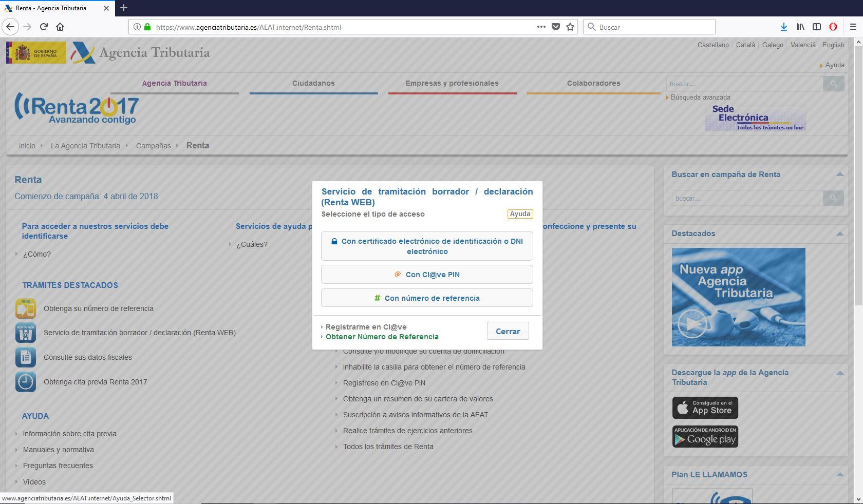Bookmark this page with the star icon
The width and height of the screenshot is (863, 504).
coord(570,27)
